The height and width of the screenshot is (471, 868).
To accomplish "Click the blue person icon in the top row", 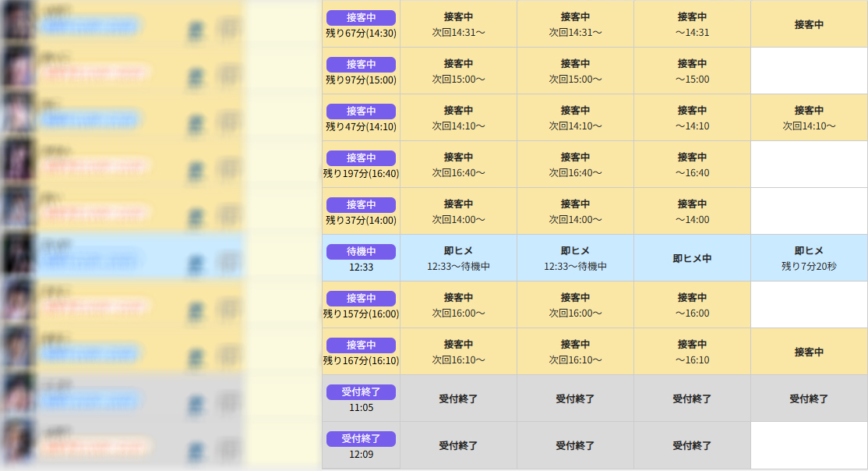I will (x=196, y=30).
